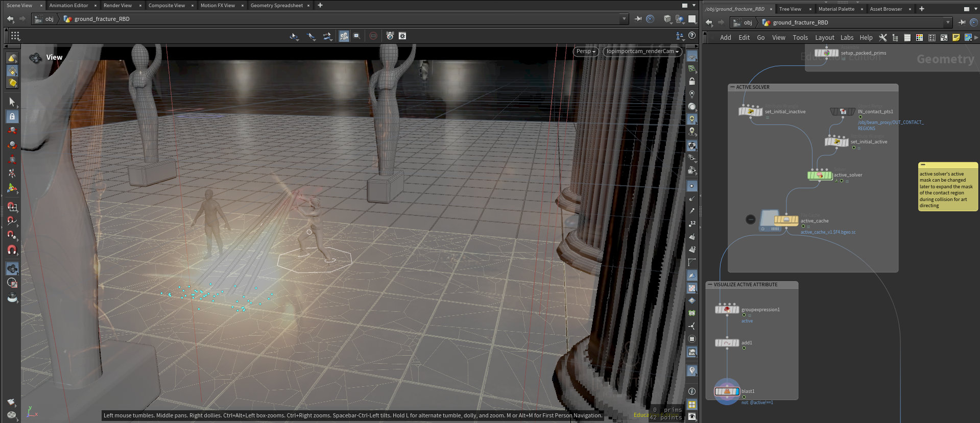Image resolution: width=980 pixels, height=423 pixels.
Task: Collapse the yellow sticky note
Action: (x=923, y=165)
